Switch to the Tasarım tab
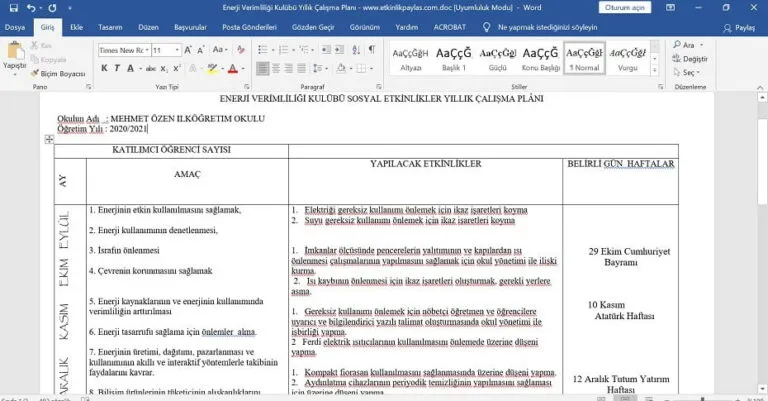This screenshot has height=401, width=768. click(110, 27)
